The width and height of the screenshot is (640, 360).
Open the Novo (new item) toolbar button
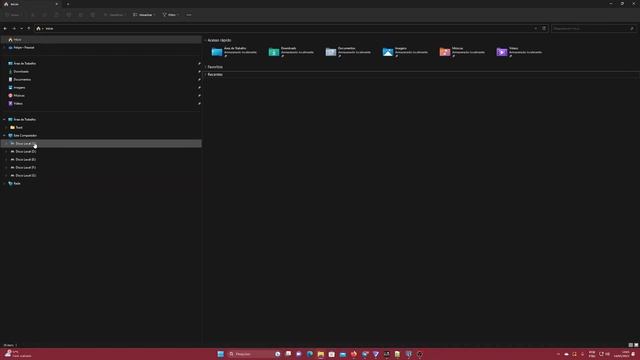(x=13, y=15)
